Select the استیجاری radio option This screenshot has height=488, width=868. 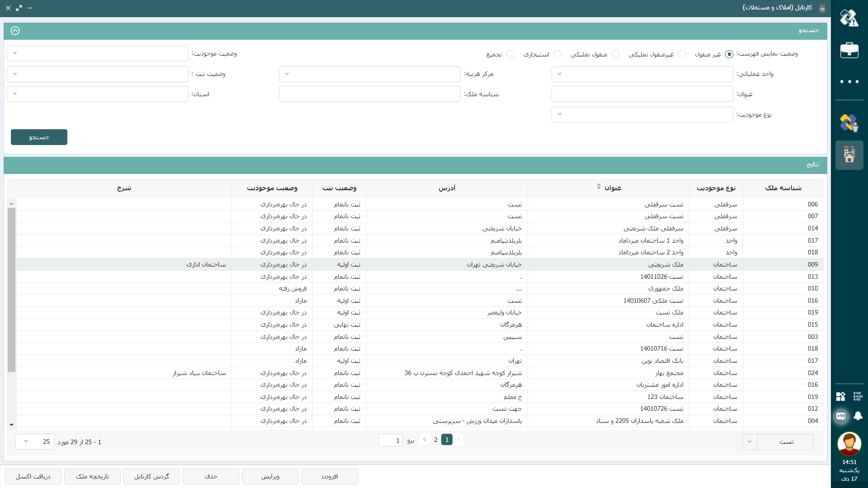(558, 54)
